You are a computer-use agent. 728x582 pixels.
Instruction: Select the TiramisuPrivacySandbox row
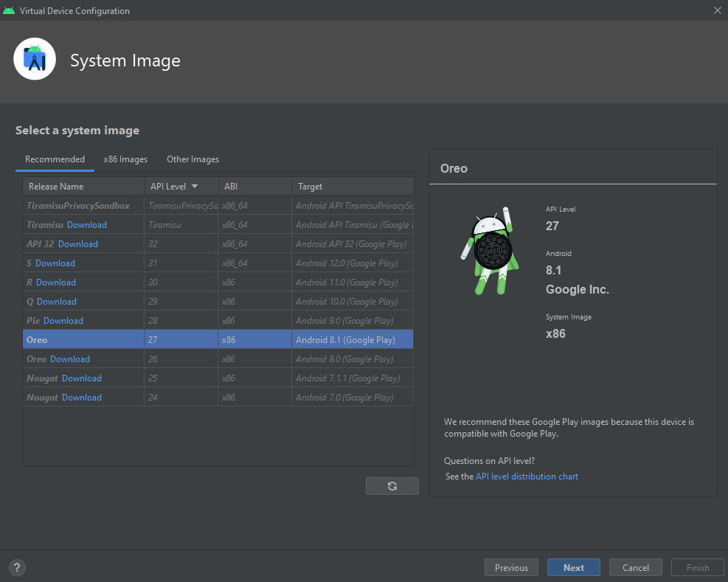(x=218, y=206)
